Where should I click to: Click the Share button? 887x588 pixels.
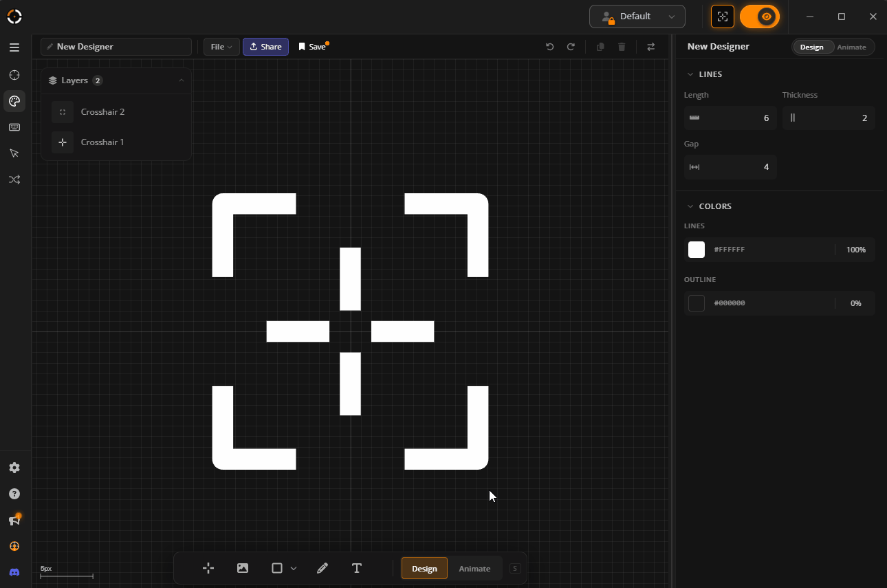pos(265,47)
